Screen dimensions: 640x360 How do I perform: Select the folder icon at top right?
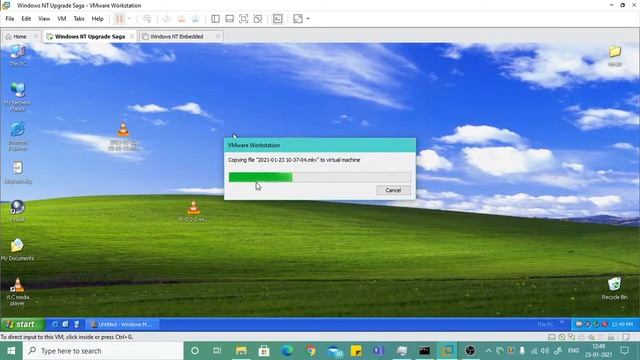click(x=615, y=56)
